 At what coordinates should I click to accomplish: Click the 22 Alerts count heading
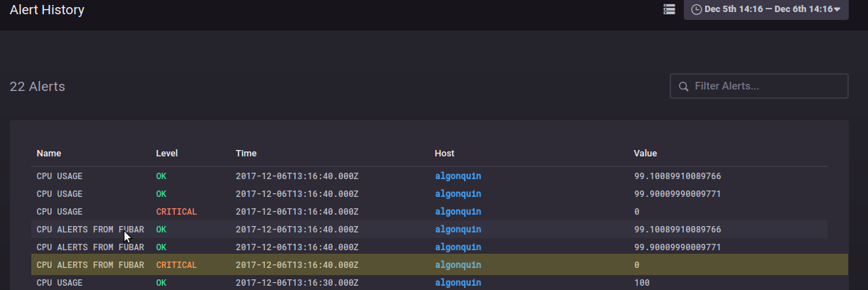click(38, 87)
